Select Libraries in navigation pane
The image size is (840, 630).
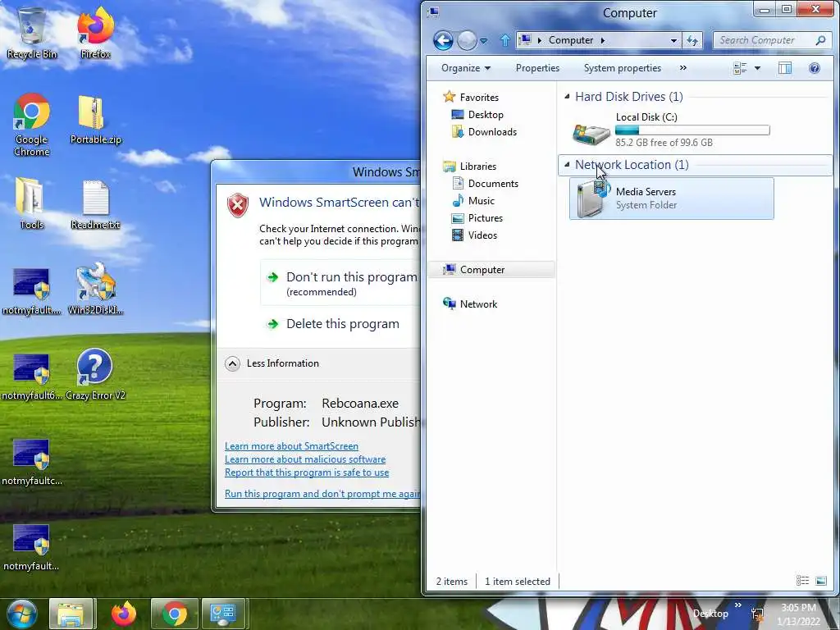tap(470, 166)
